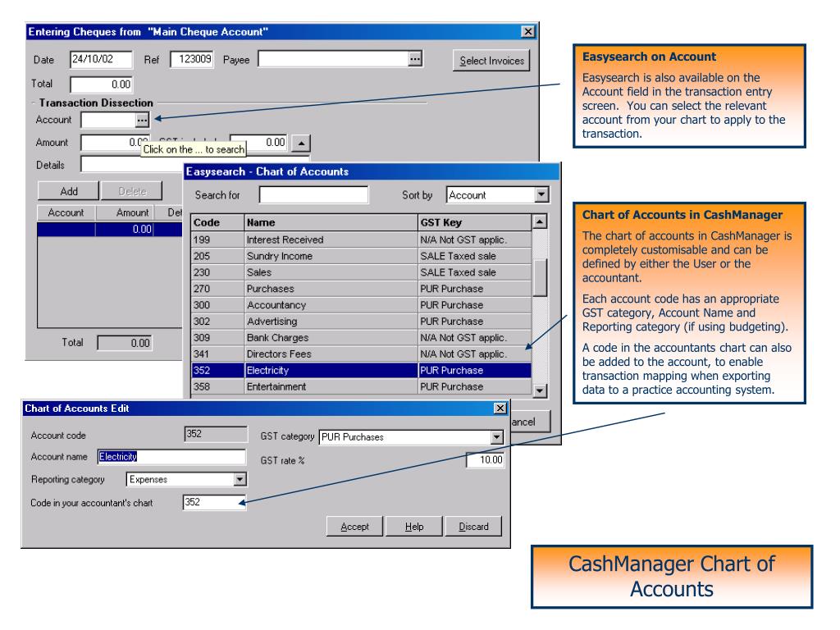
Task: Select the Sales account row
Action: click(x=361, y=272)
